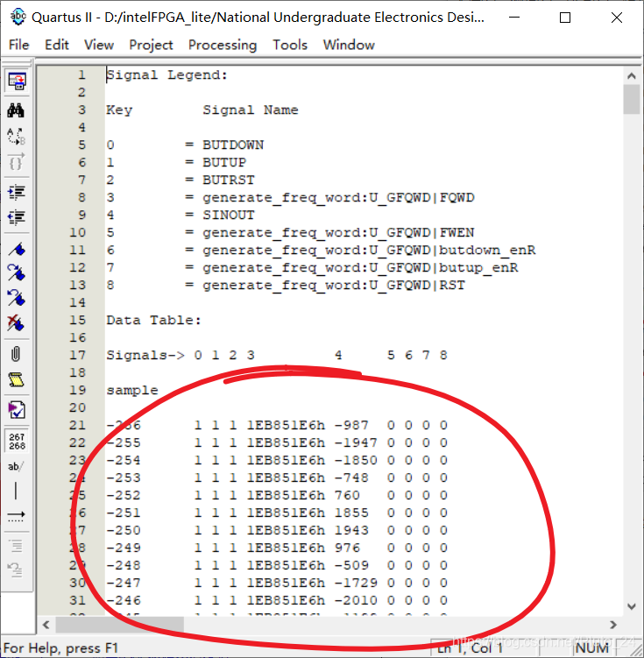This screenshot has width=644, height=658.
Task: Open Find with the binoculars icon
Action: (16, 110)
